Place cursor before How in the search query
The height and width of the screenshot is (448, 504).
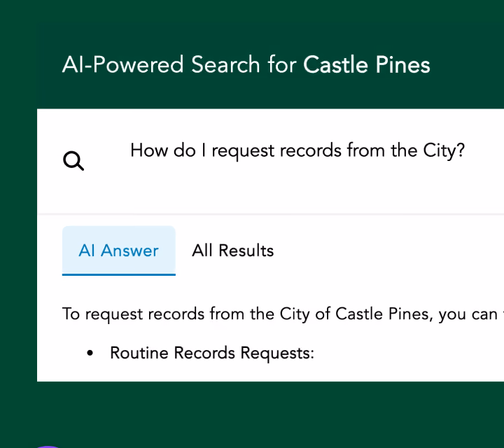130,150
